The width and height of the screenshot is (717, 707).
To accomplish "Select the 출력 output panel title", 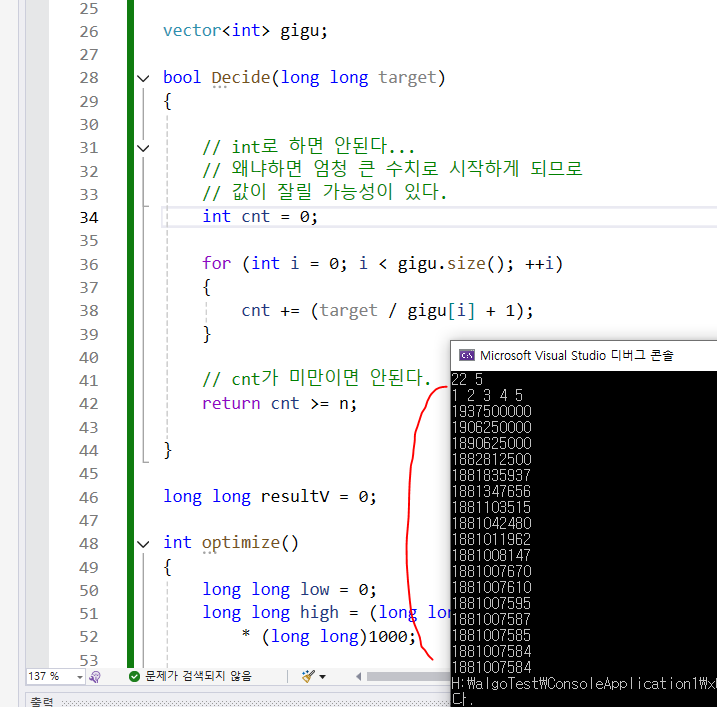I will (42, 701).
